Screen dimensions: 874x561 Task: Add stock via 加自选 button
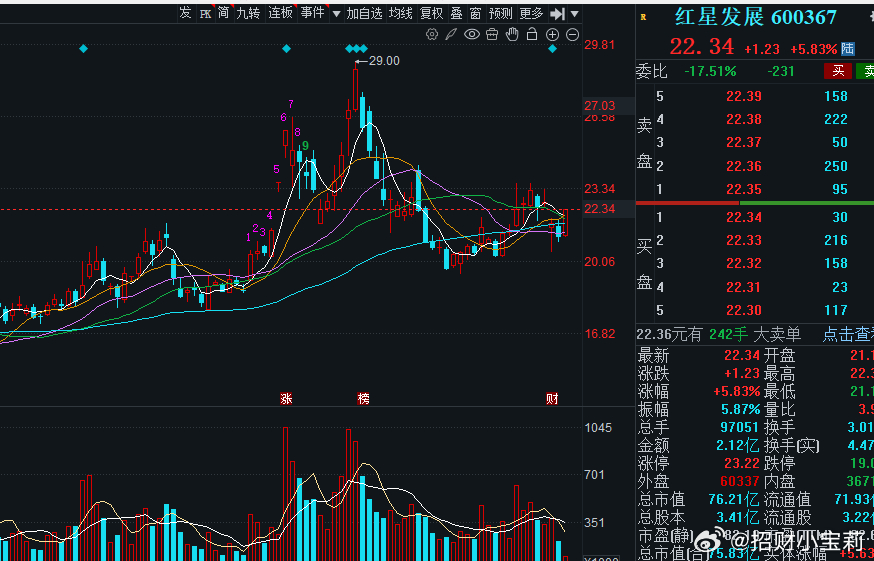365,13
